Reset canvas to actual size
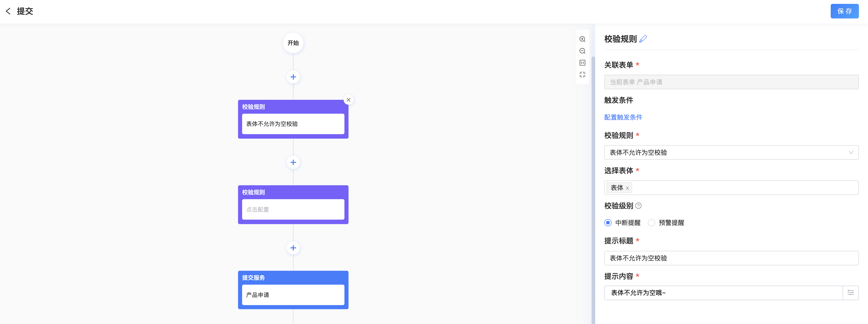Image resolution: width=868 pixels, height=324 pixels. click(582, 63)
